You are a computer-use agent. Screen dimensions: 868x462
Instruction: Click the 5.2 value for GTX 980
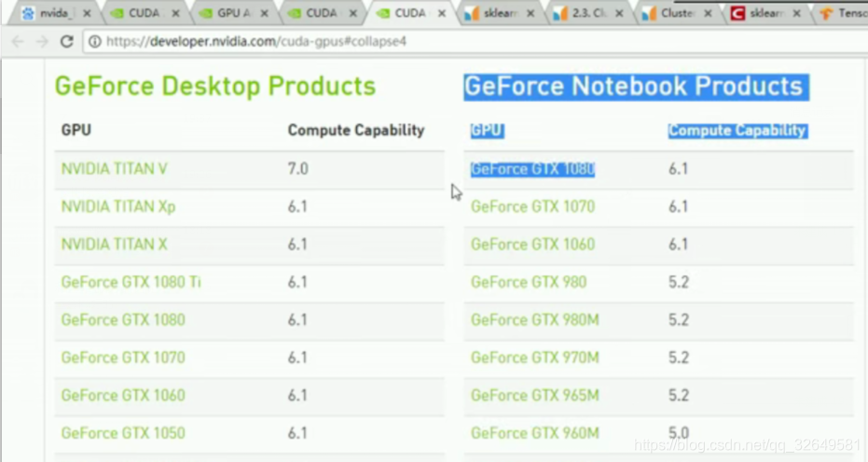pos(679,282)
